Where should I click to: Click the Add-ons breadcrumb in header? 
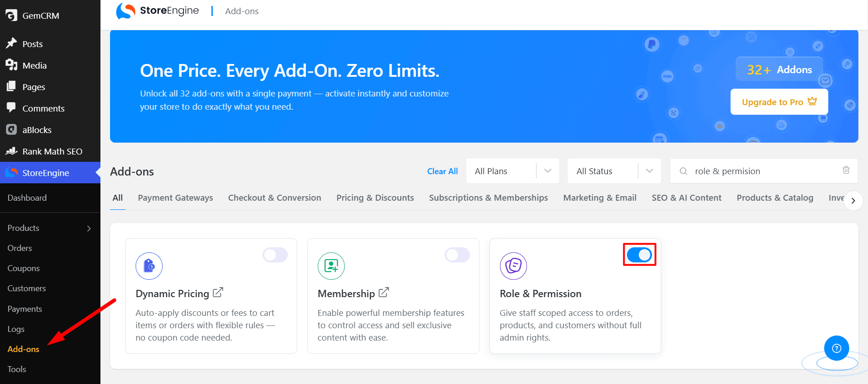pos(242,11)
